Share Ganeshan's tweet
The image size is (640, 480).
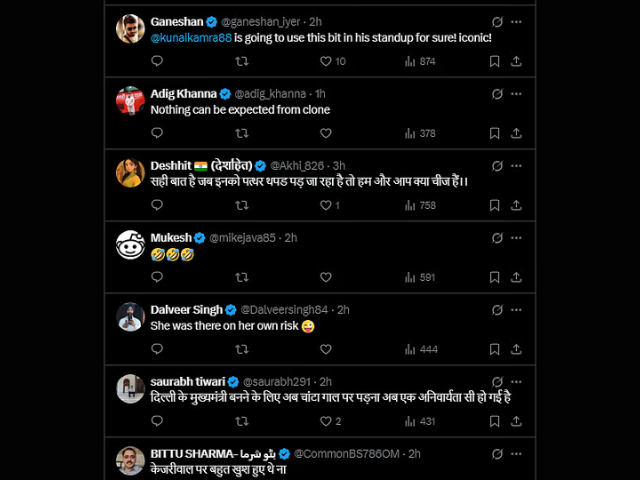[516, 61]
